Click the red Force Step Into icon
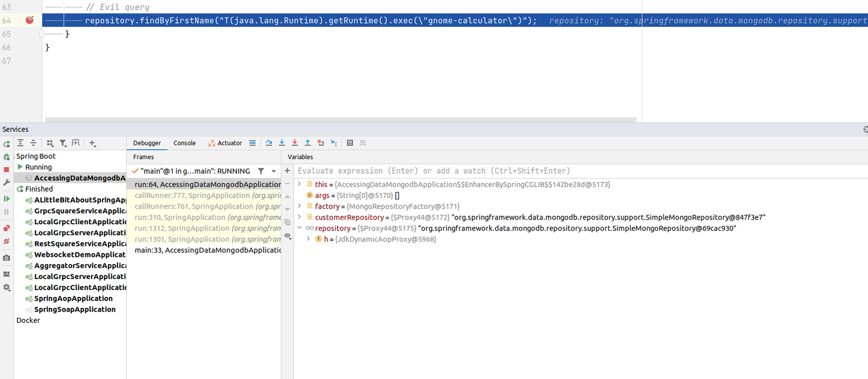The image size is (868, 379). click(295, 143)
